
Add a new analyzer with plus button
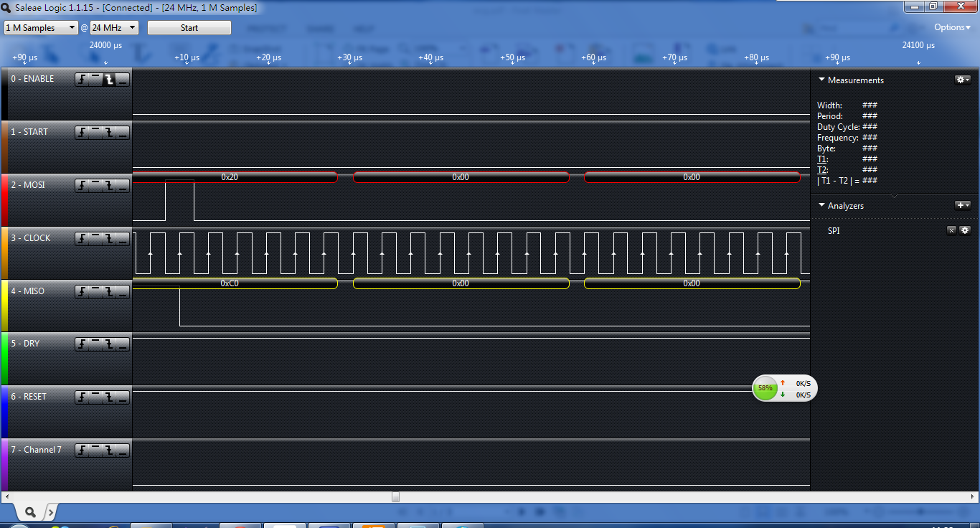(x=963, y=205)
